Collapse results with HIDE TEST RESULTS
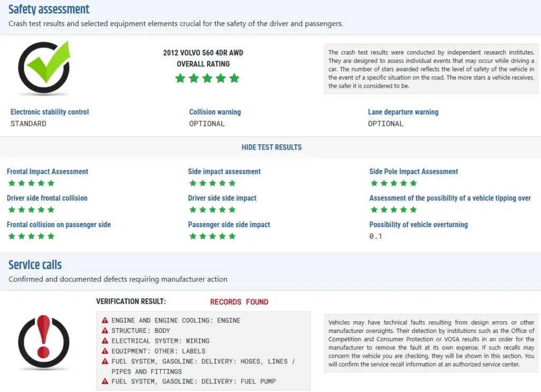This screenshot has height=392, width=541. 272,147
